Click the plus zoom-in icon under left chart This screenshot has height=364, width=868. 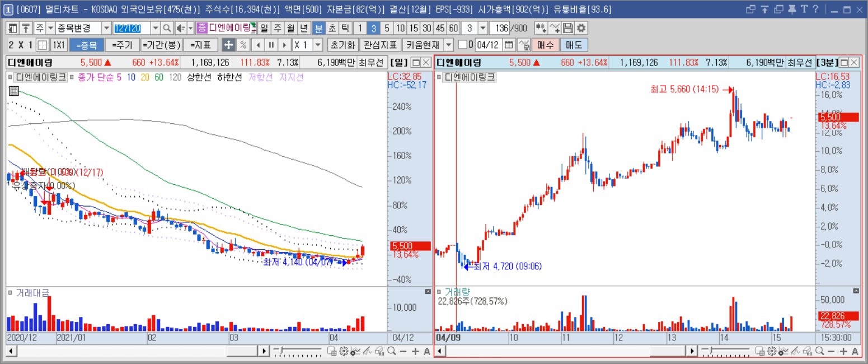tap(415, 351)
